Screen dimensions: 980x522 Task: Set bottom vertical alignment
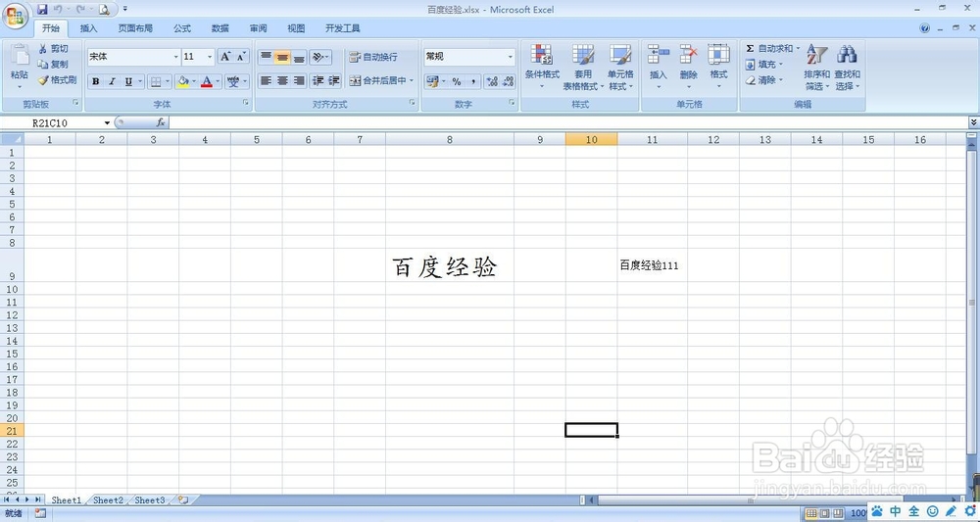point(299,57)
